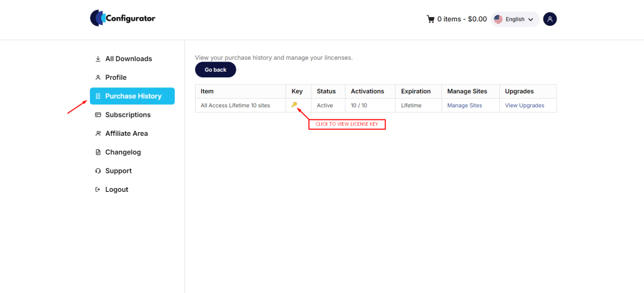Click the Expiration column header

tap(418, 91)
